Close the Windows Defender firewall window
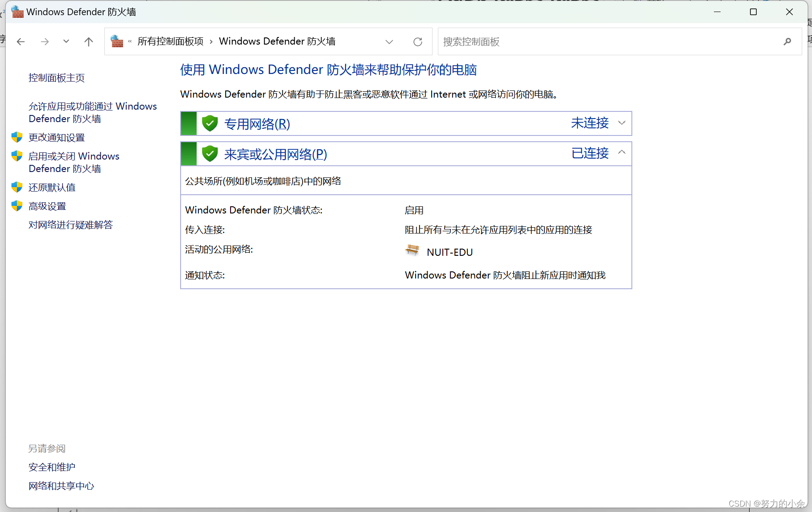Screen dimensions: 812x512 (x=789, y=12)
